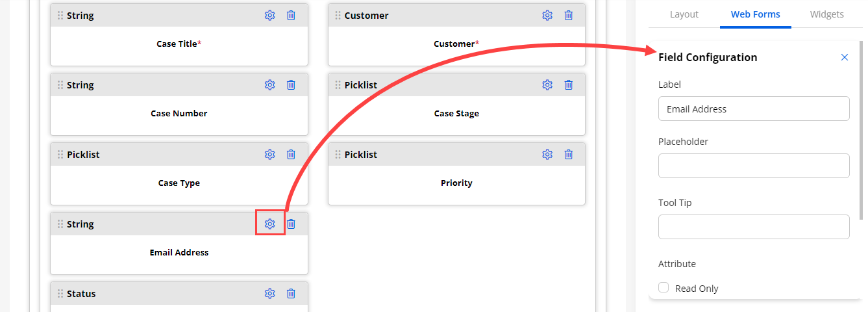This screenshot has height=312, width=868.
Task: Open settings gear for Case Stage field
Action: (x=547, y=85)
